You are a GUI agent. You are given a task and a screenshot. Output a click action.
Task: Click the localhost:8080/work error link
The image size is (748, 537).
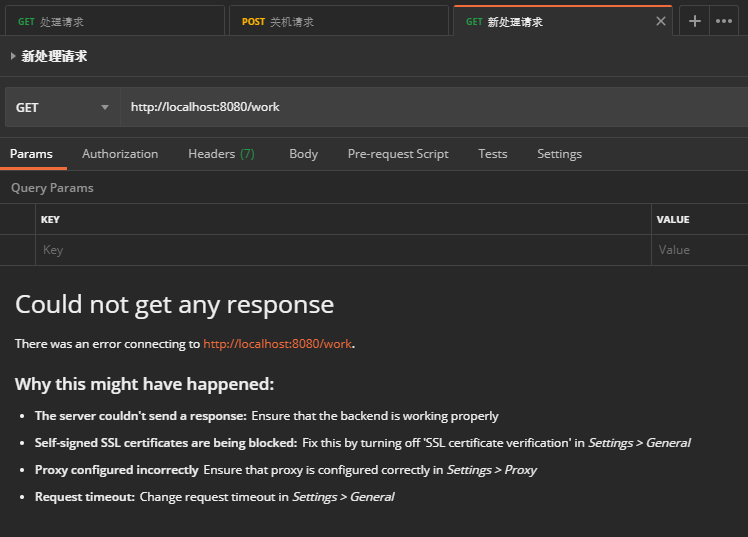point(277,344)
